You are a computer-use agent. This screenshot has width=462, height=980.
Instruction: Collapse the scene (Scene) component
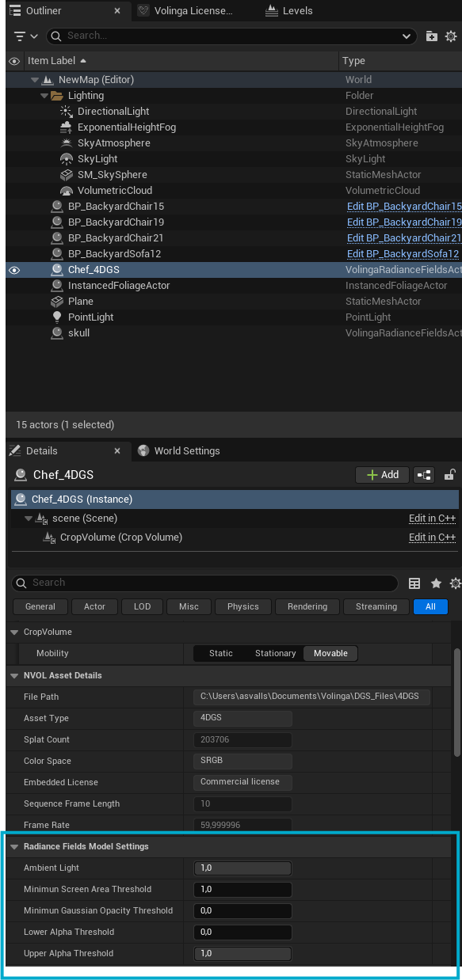point(29,518)
